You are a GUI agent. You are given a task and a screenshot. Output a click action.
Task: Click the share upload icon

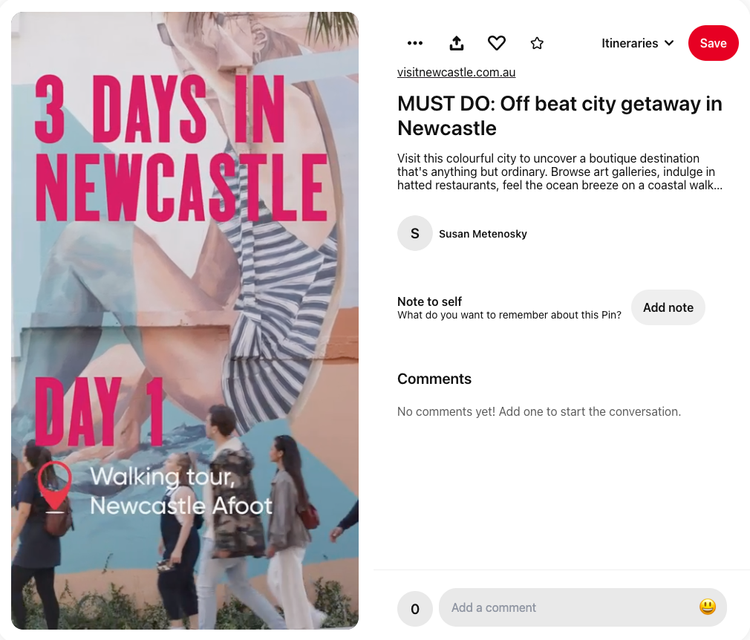456,43
